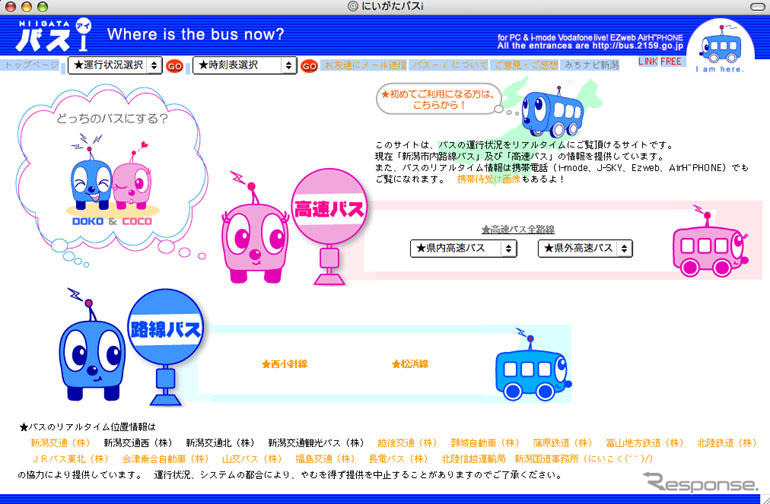Click the pink 高速バス bus stop sign
Viewport: 770px width, 504px height.
click(x=329, y=226)
